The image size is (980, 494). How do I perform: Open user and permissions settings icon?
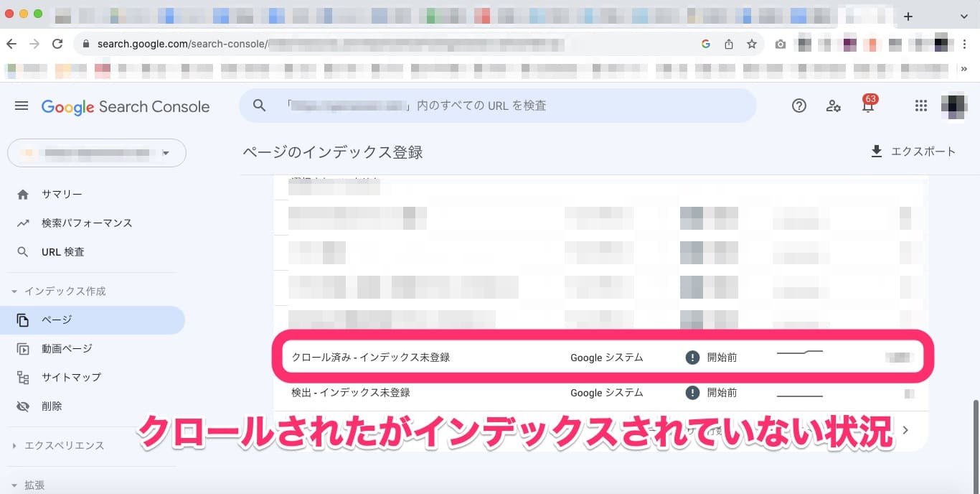pyautogui.click(x=834, y=106)
